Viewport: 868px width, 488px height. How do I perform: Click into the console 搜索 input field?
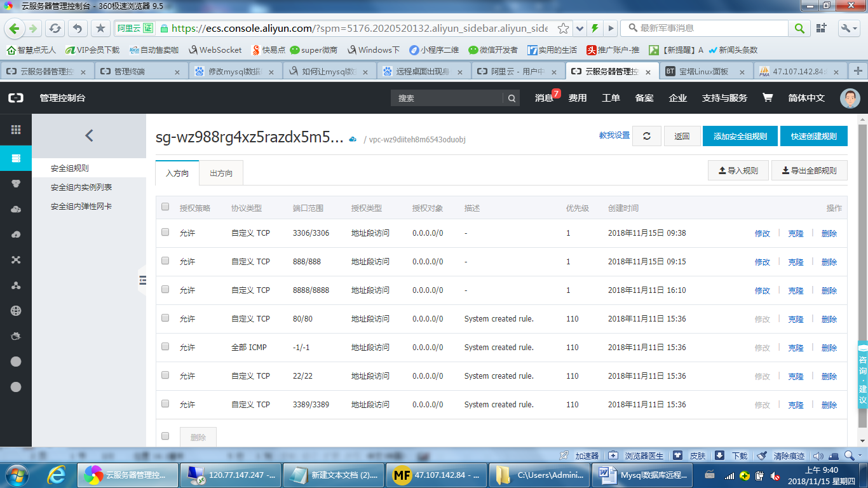pyautogui.click(x=447, y=98)
